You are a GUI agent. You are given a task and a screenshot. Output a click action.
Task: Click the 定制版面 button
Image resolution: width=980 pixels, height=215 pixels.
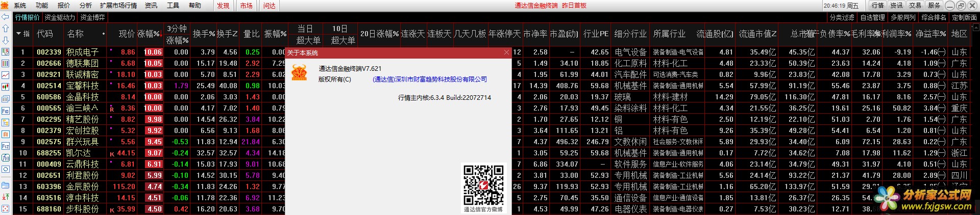[x=965, y=17]
